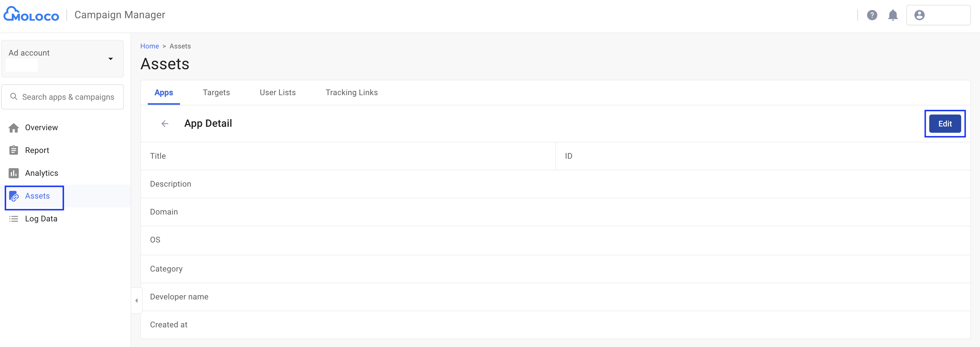Open the Log Data list icon
The height and width of the screenshot is (347, 980).
pyautogui.click(x=14, y=219)
